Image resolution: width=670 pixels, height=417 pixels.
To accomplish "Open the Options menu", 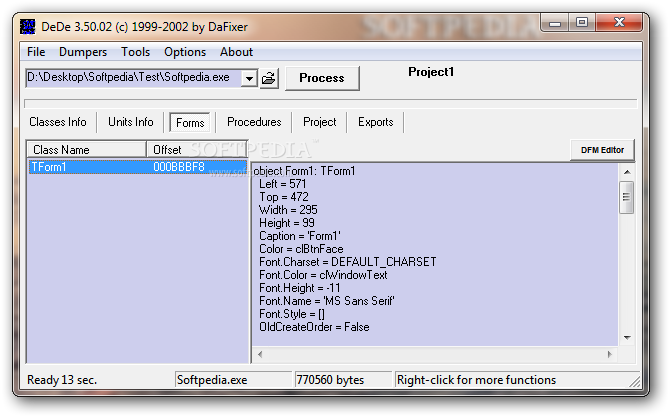I will [185, 52].
